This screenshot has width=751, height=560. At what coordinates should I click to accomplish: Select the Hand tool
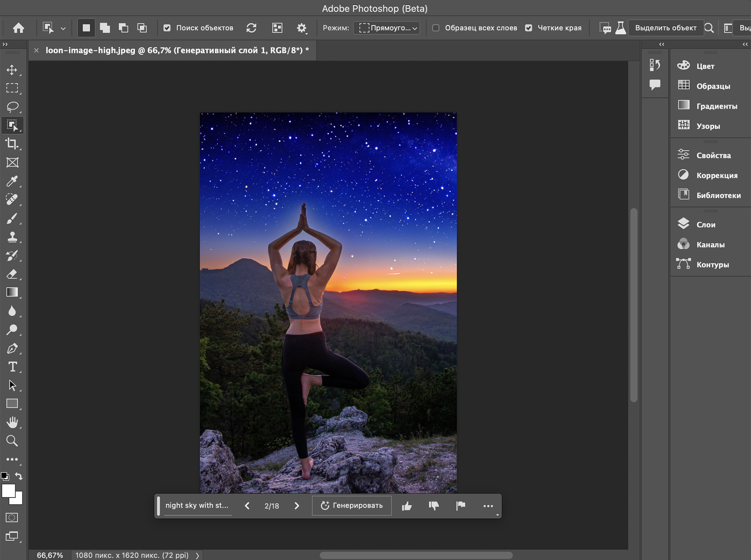12,422
